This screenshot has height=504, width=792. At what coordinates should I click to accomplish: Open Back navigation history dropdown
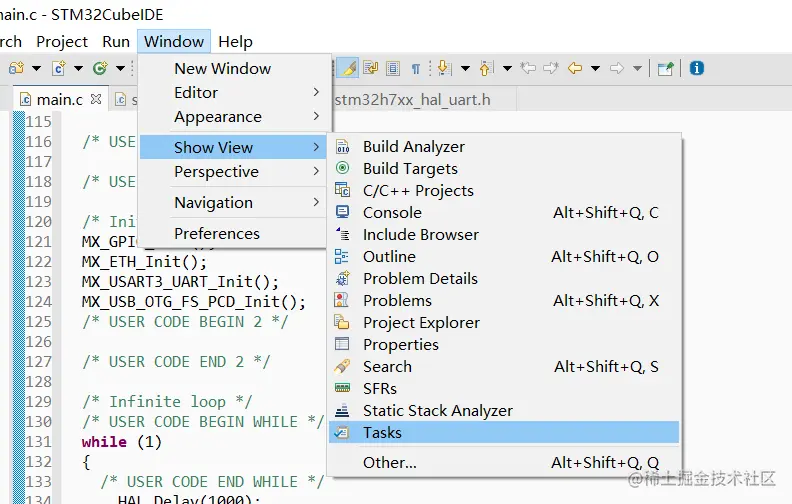pyautogui.click(x=596, y=68)
